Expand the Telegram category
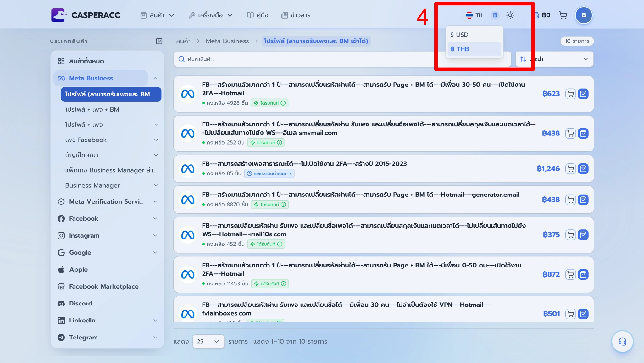 (155, 337)
